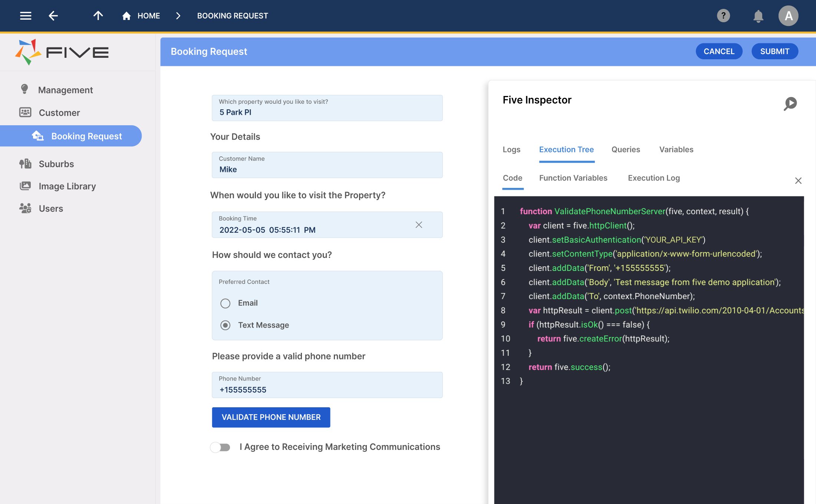Select the Email radio option
The height and width of the screenshot is (504, 816).
225,303
